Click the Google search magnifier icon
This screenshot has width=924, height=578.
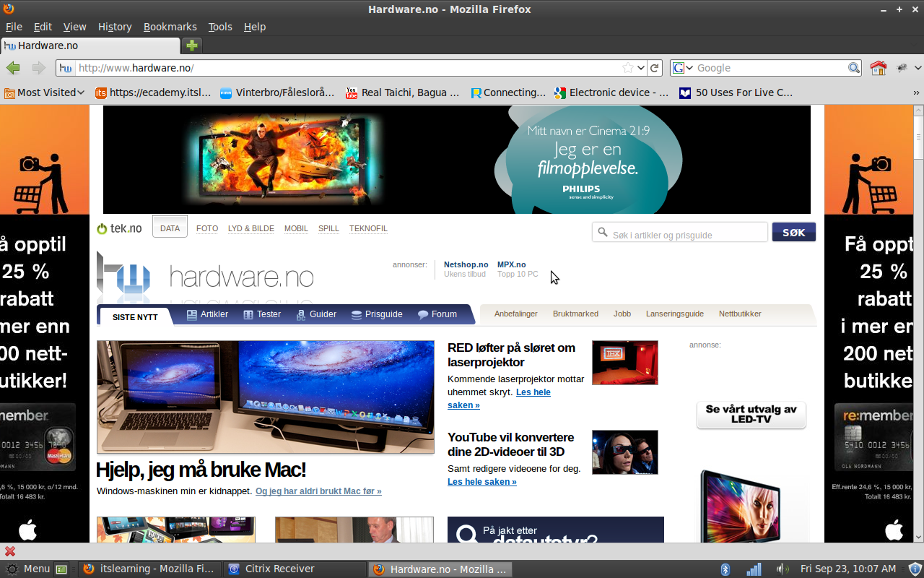854,68
